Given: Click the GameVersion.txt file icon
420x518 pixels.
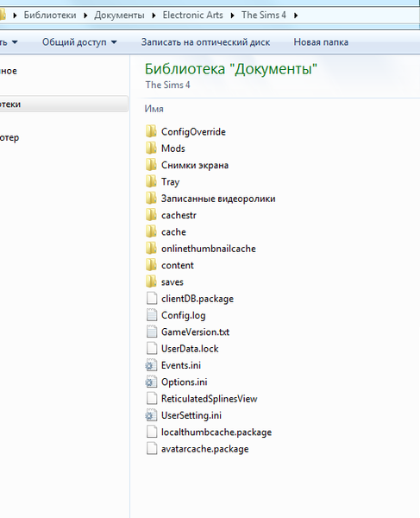Looking at the screenshot, I should pos(152,332).
